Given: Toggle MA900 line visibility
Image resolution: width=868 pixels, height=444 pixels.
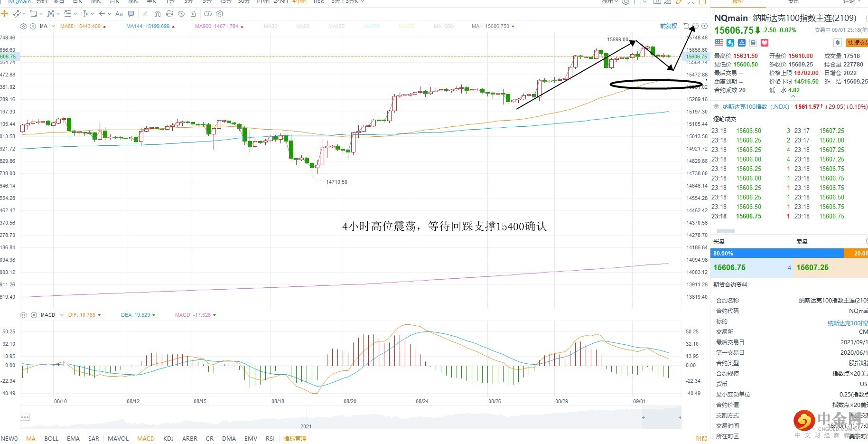Looking at the screenshot, I should coord(219,26).
